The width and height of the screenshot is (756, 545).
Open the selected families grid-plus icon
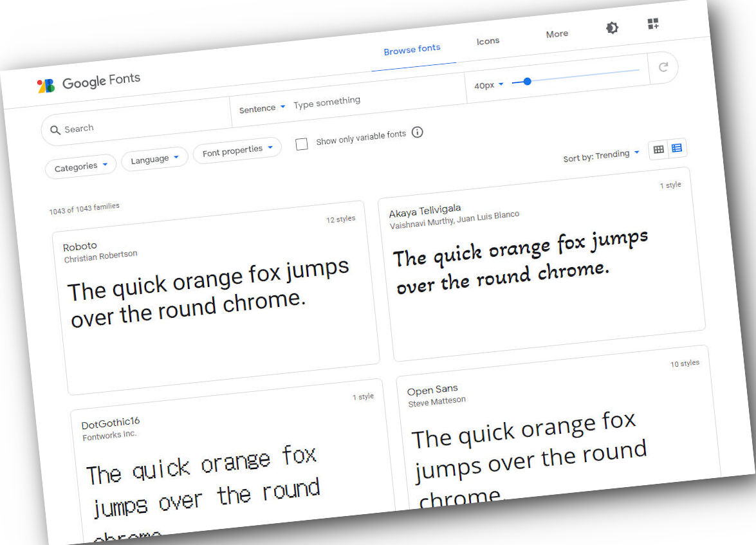click(x=653, y=24)
